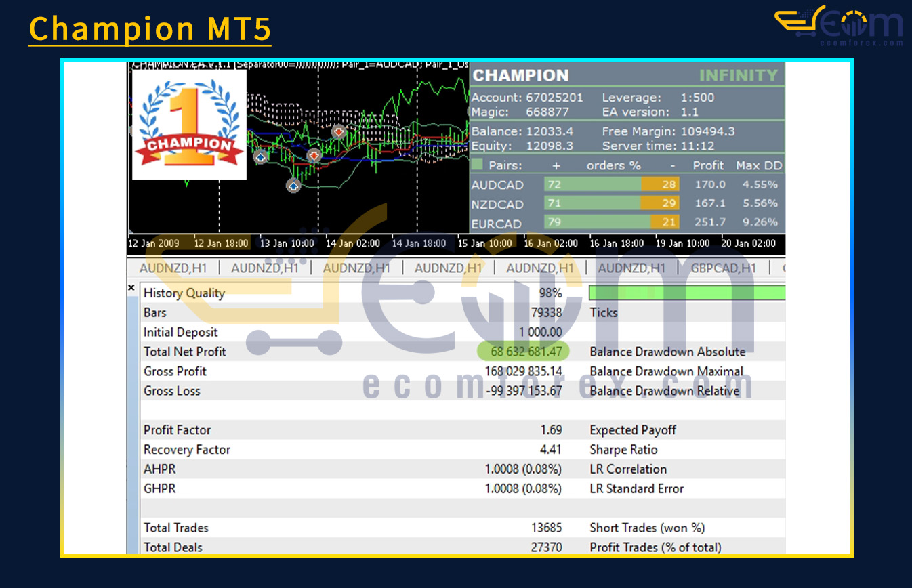Click the 98% history quality value
The width and height of the screenshot is (912, 588).
pos(550,293)
